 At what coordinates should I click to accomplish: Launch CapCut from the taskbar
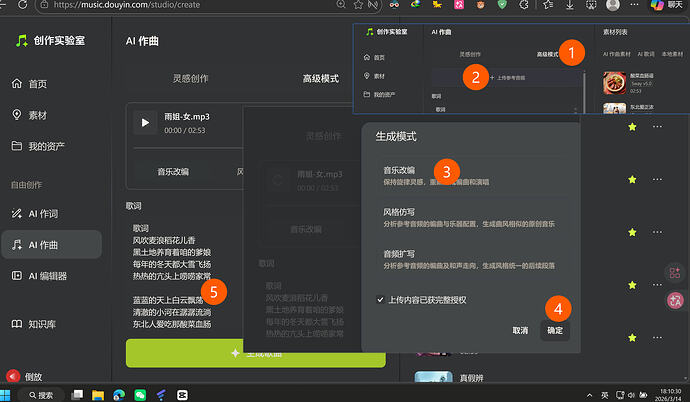(182, 395)
